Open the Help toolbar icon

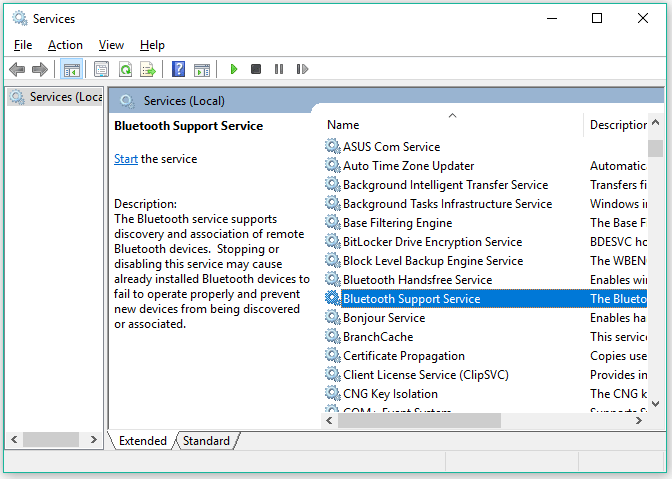tap(178, 69)
